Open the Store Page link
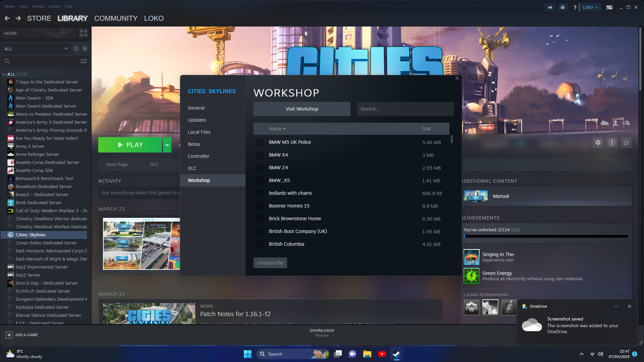The width and height of the screenshot is (644, 362). (x=116, y=165)
